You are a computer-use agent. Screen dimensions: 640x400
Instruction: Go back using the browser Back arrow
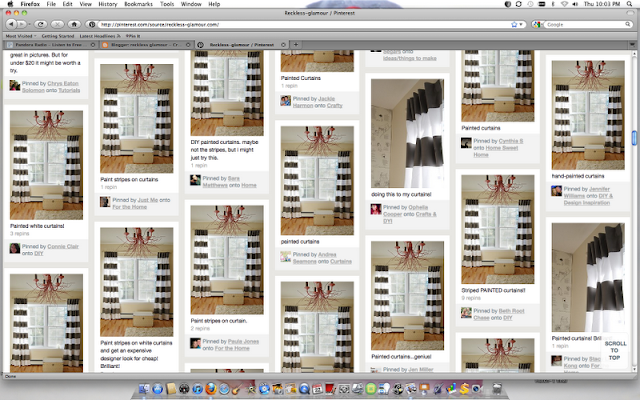coord(11,24)
